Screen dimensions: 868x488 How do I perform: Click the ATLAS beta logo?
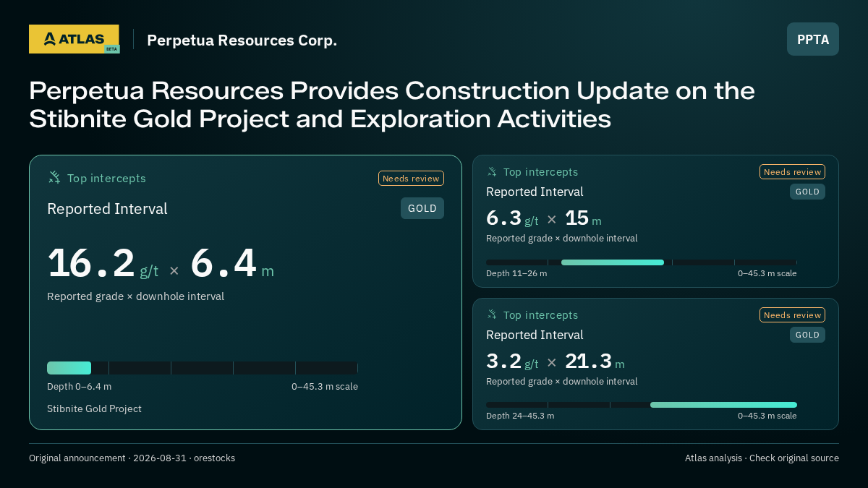click(x=74, y=39)
